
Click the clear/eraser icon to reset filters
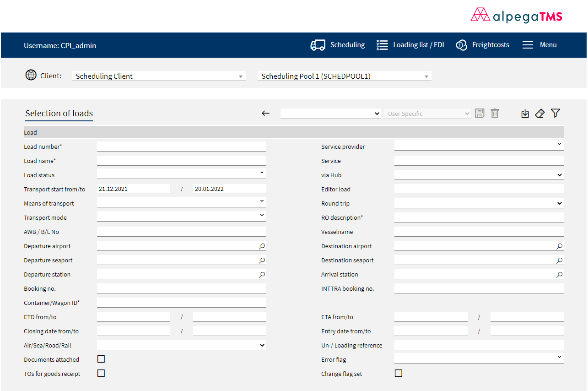tap(540, 113)
